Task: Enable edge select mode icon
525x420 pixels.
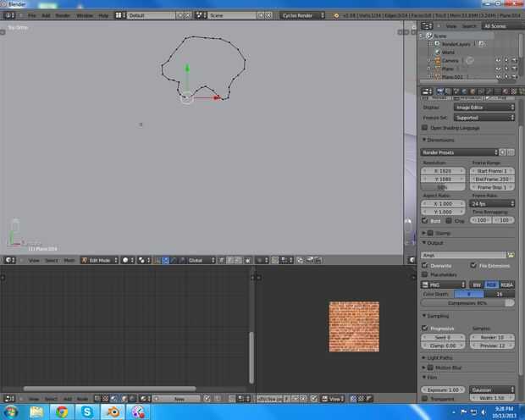Action: (x=230, y=260)
